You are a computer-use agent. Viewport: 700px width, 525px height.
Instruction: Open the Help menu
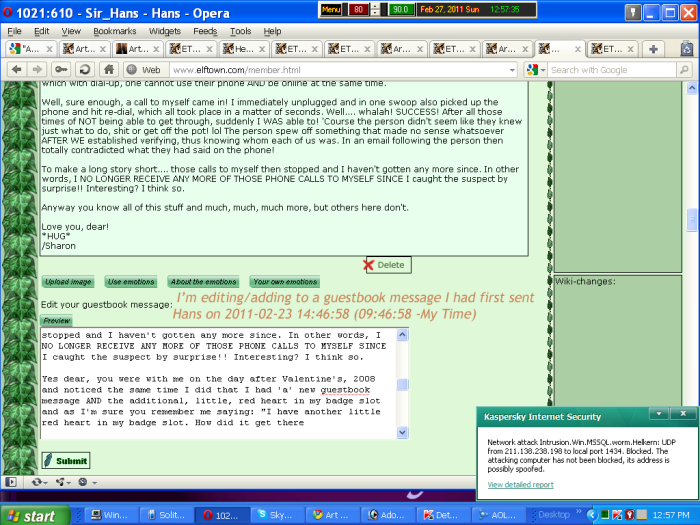(x=272, y=31)
